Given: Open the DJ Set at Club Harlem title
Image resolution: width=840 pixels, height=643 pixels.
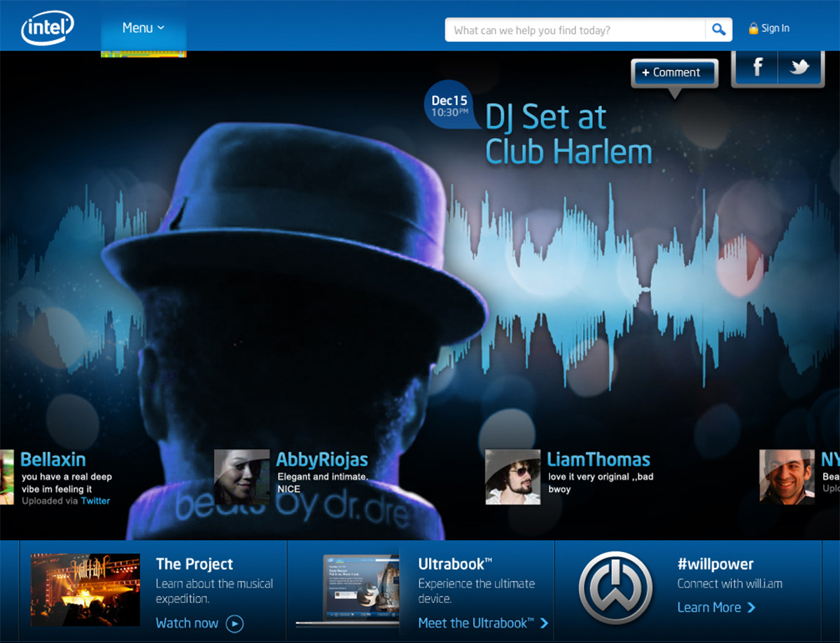Looking at the screenshot, I should point(568,134).
